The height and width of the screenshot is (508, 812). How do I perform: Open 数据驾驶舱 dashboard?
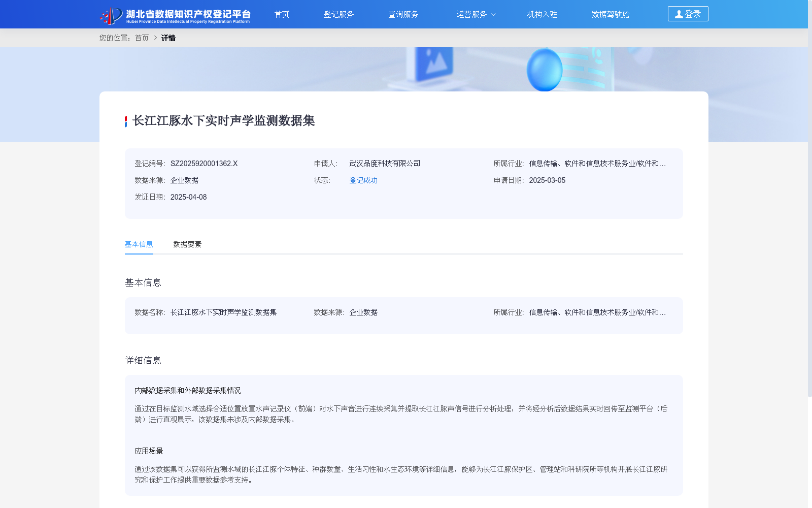[610, 14]
